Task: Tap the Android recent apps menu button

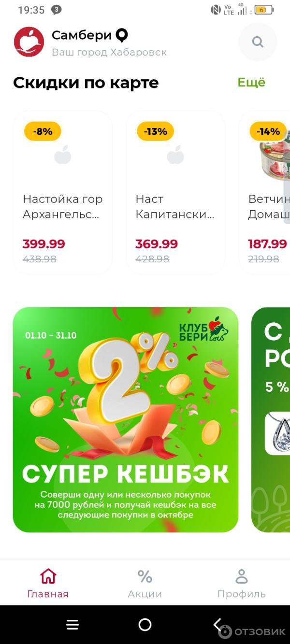Action: [x=72, y=625]
